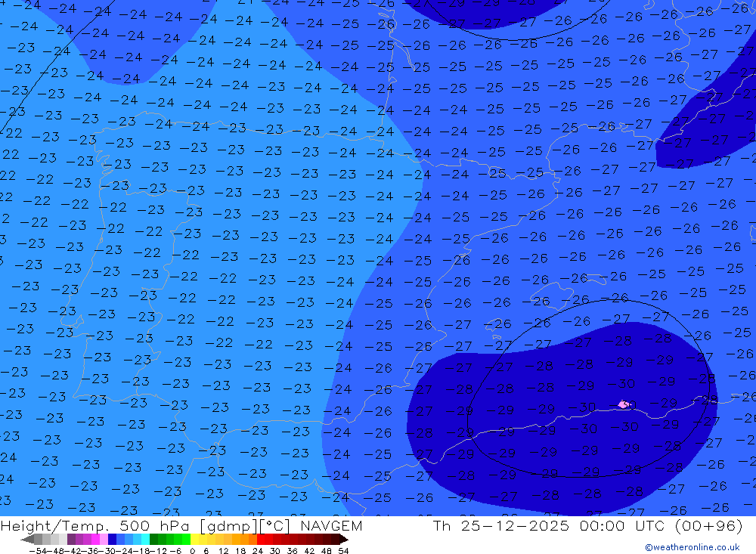The width and height of the screenshot is (756, 554).
Task: Click the 'Th 25-12-2025' date text
Action: [500, 525]
